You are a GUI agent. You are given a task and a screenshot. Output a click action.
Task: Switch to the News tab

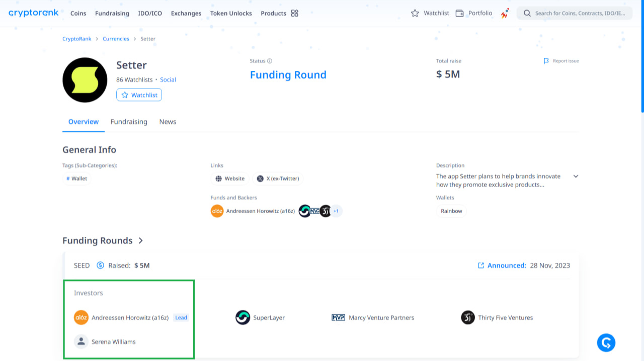click(x=168, y=122)
